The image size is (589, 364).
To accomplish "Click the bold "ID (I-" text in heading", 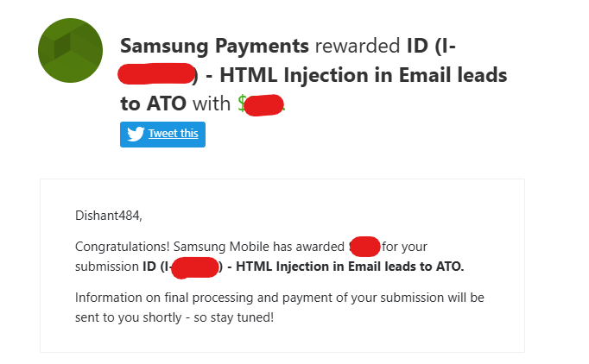I will [x=431, y=47].
